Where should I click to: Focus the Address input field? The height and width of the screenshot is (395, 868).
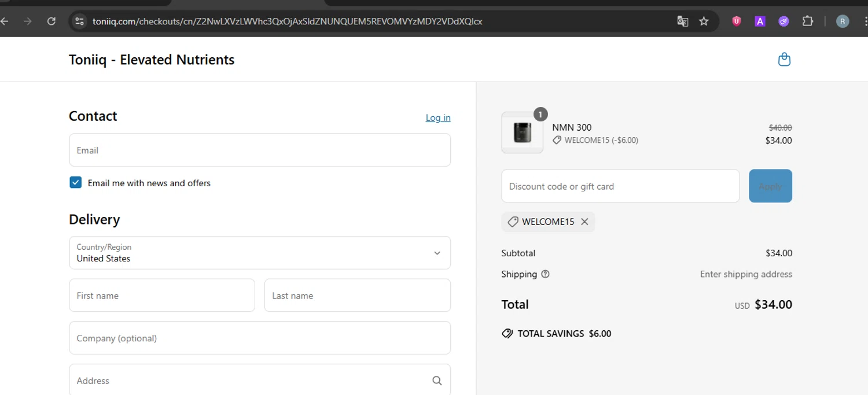tap(260, 380)
